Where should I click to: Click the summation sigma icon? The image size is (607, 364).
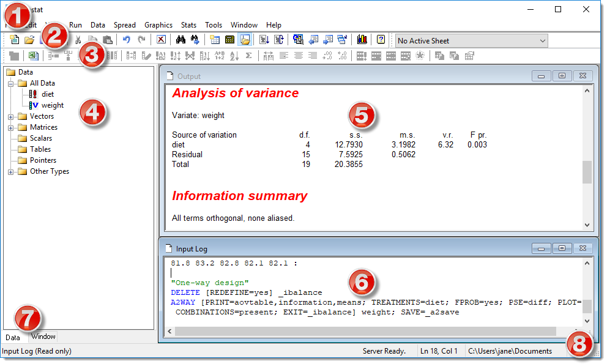[x=248, y=56]
